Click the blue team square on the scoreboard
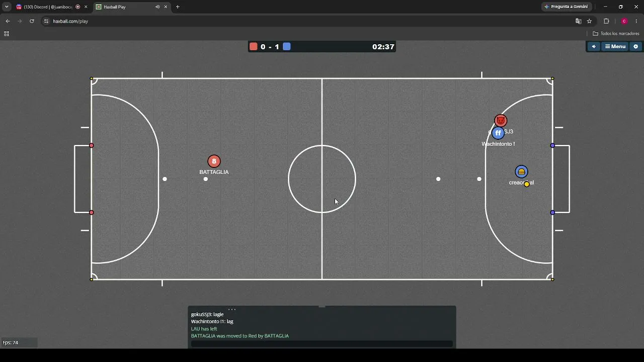The width and height of the screenshot is (644, 362). (x=287, y=47)
